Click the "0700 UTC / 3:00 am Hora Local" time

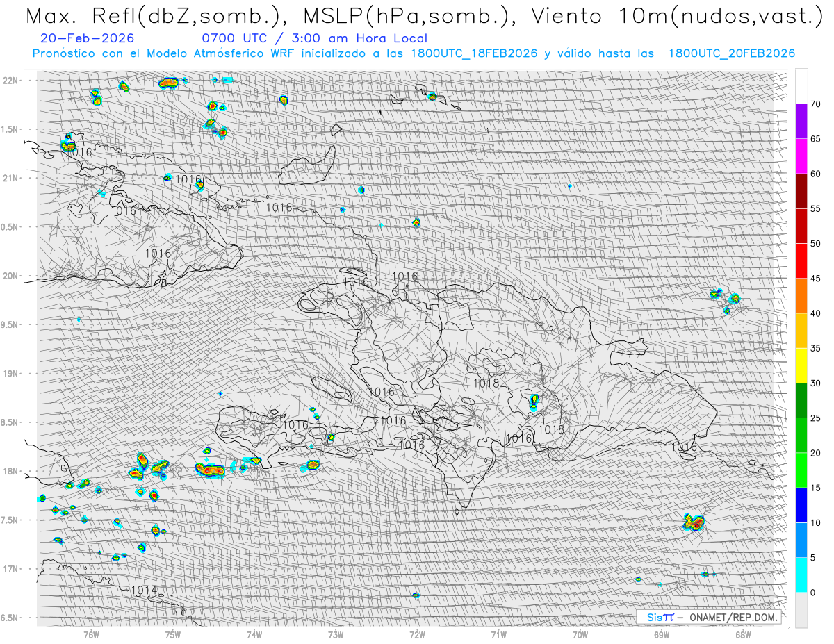point(315,38)
